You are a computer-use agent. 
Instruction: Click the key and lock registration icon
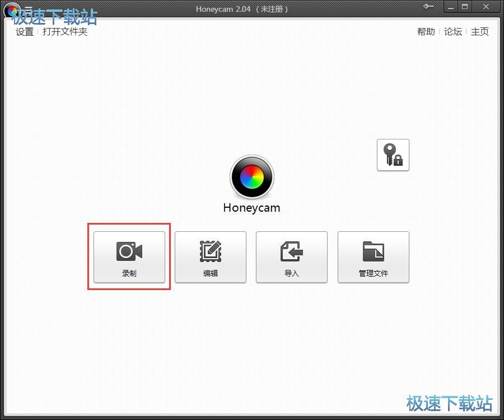pos(393,155)
